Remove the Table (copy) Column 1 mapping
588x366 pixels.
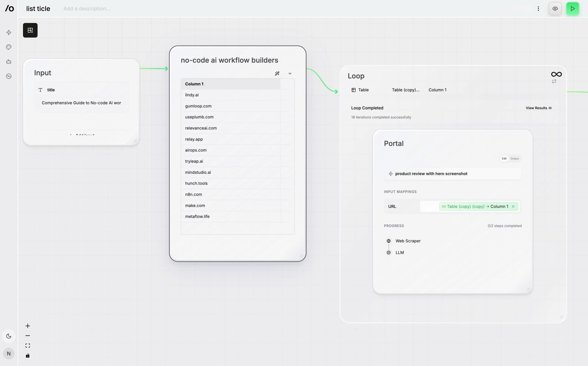(x=513, y=207)
